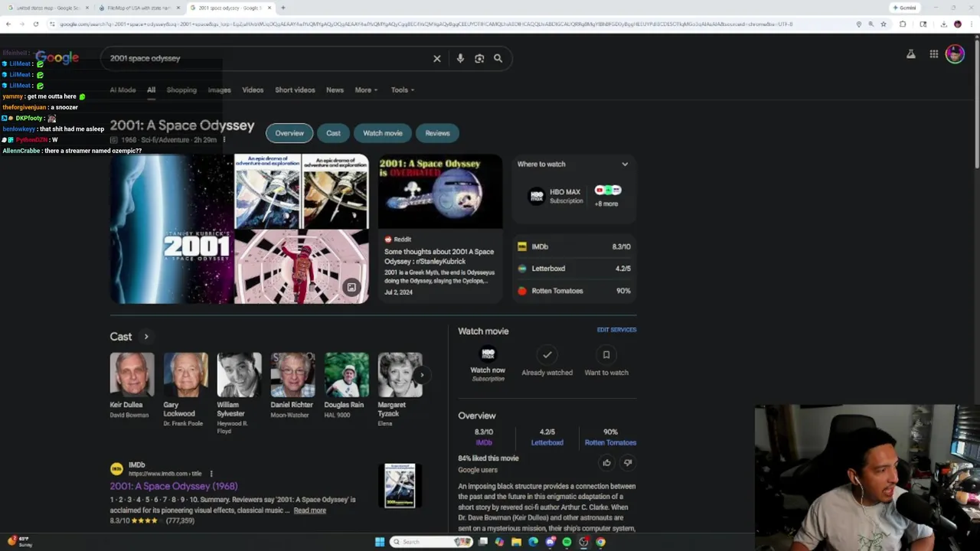The height and width of the screenshot is (551, 980).
Task: Clear the Google search box text
Action: [x=437, y=58]
